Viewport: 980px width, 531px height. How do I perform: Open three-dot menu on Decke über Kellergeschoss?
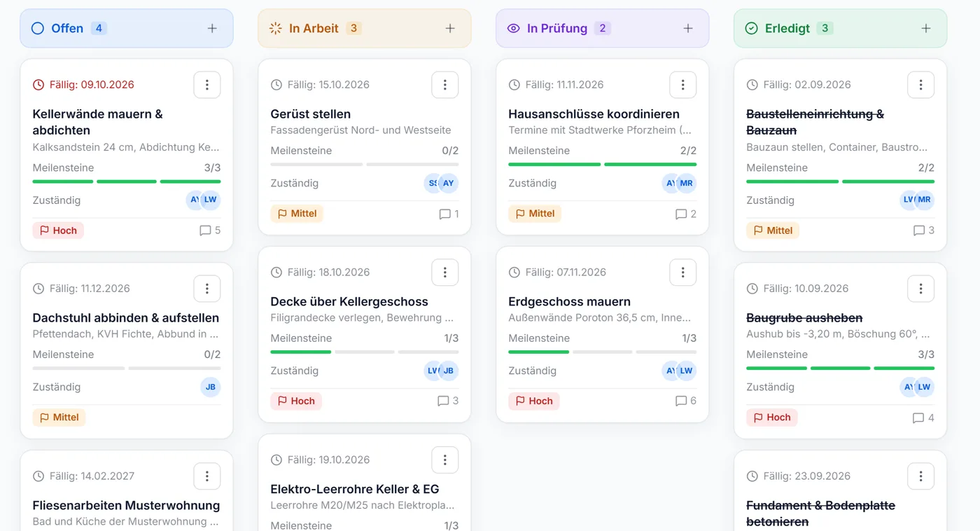click(445, 273)
